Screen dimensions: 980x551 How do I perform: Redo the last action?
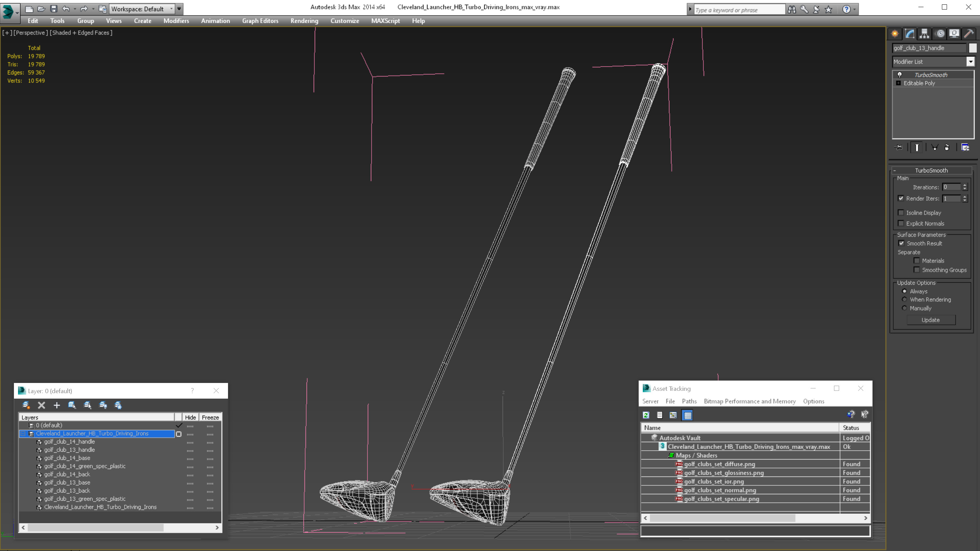(84, 9)
